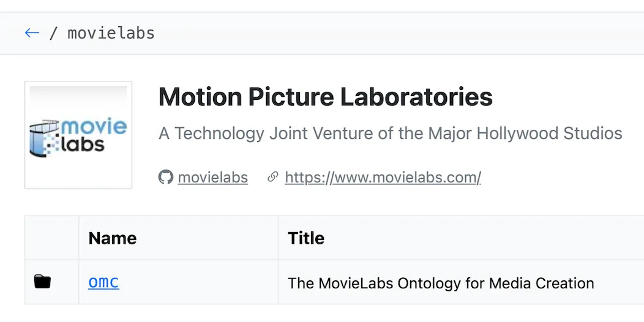644x322 pixels.
Task: Click the chain link icon beside URL
Action: (x=272, y=178)
